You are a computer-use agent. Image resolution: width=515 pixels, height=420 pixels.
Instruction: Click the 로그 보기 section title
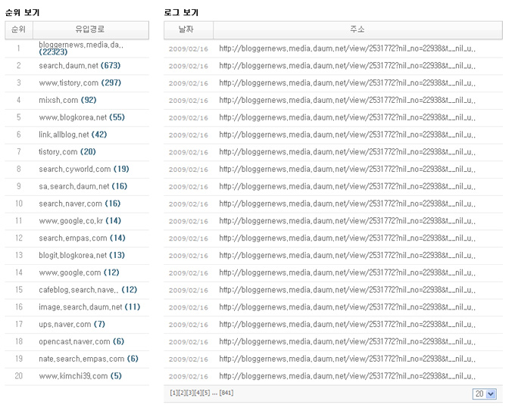pos(181,12)
